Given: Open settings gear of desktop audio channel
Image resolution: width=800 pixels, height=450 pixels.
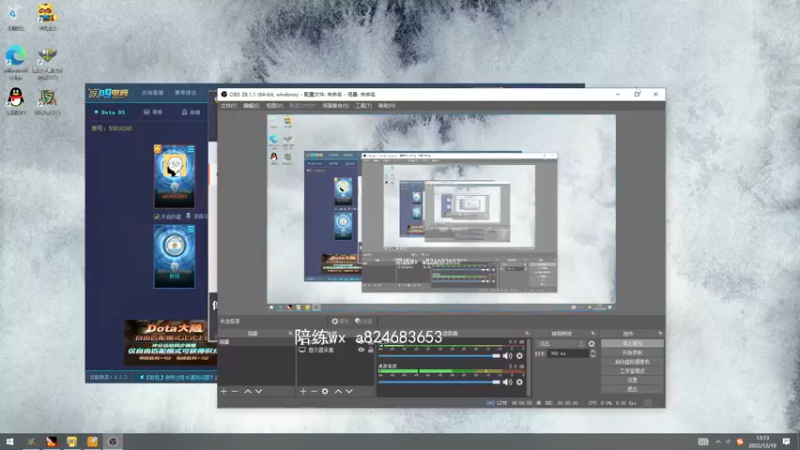Looking at the screenshot, I should [519, 382].
